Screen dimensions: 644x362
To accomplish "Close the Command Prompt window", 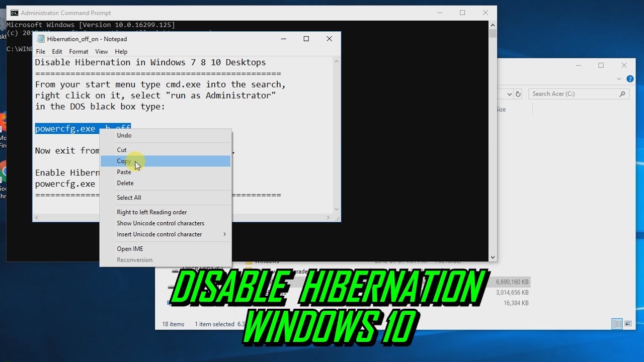I will (485, 13).
